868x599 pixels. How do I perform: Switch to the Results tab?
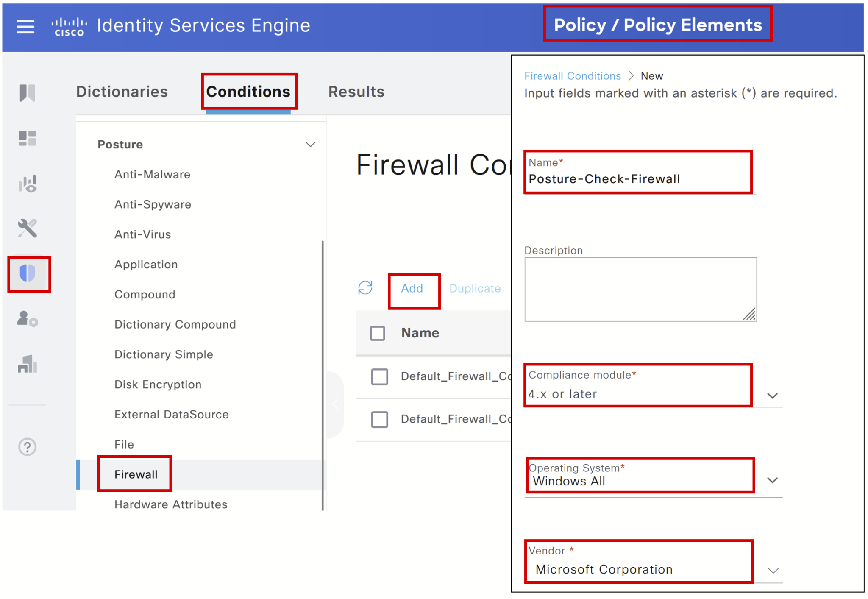tap(356, 92)
